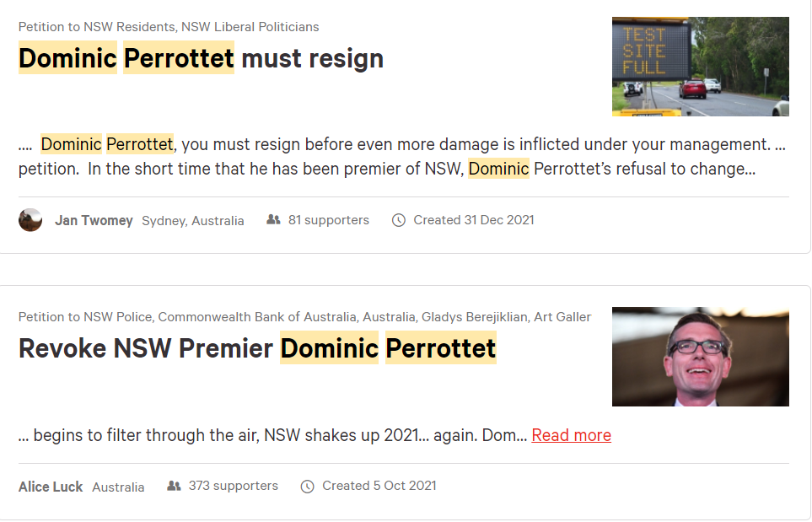This screenshot has height=522, width=812.
Task: Click supporters icon beside 81 supporters
Action: [273, 219]
